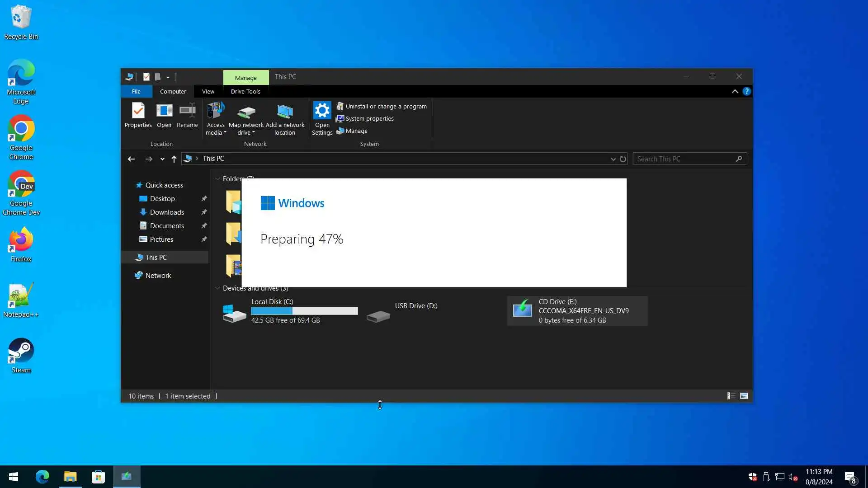This screenshot has width=868, height=488.
Task: Collapse Devices and drives section
Action: point(217,288)
